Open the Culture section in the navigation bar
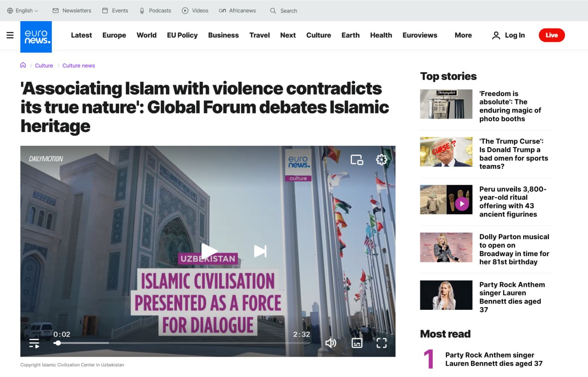588x377 pixels. 319,35
